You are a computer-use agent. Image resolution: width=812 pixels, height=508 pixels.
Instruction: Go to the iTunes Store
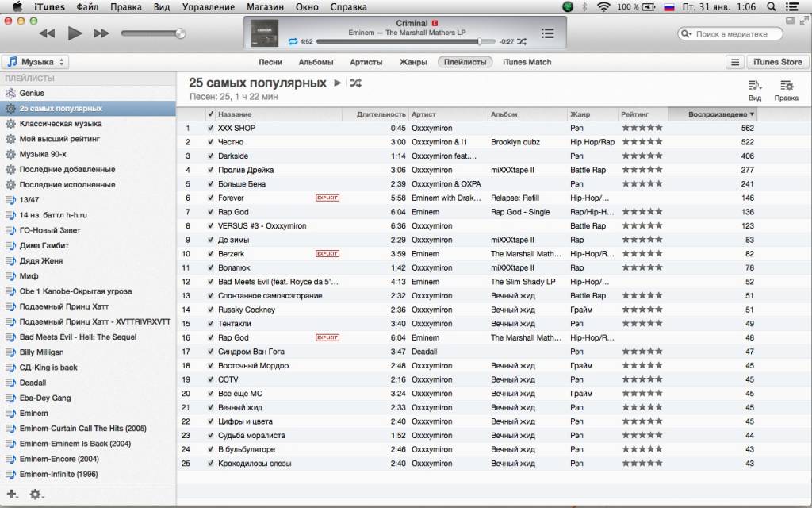pyautogui.click(x=777, y=62)
